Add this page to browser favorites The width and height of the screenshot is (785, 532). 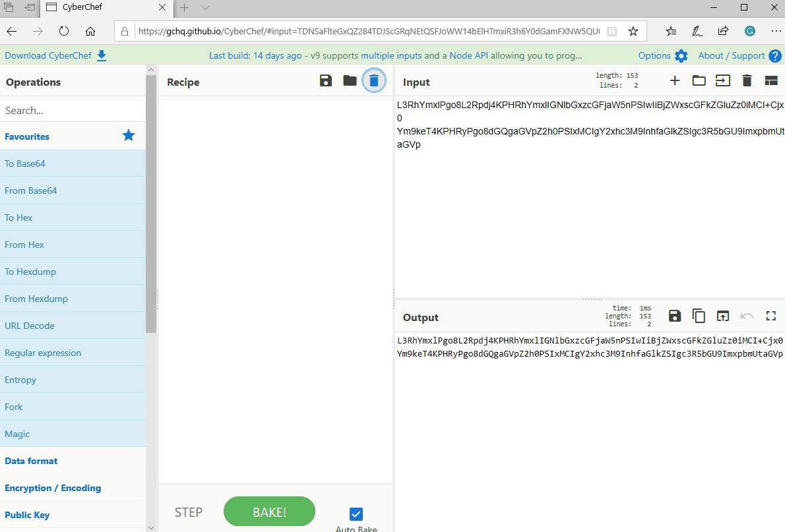(633, 32)
